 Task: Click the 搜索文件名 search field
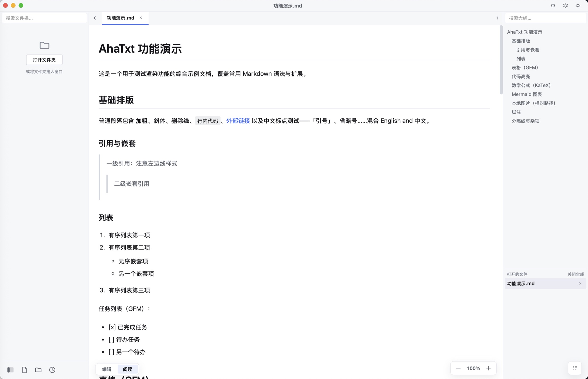[44, 18]
